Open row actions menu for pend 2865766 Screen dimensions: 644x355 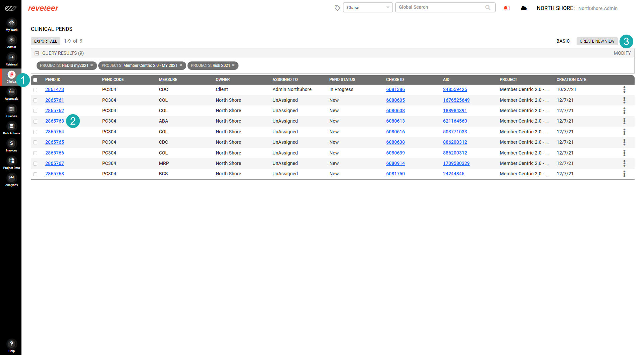624,153
